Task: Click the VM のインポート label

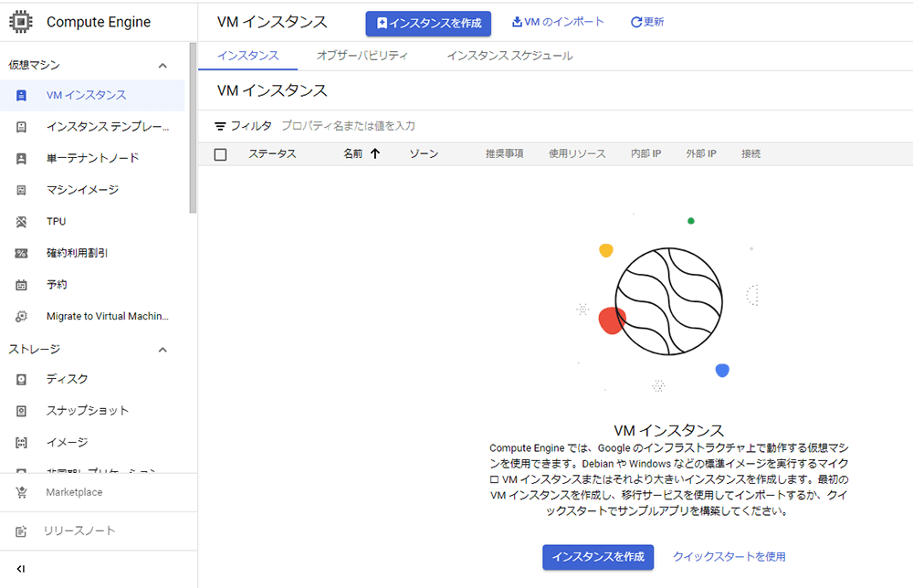Action: point(564,22)
